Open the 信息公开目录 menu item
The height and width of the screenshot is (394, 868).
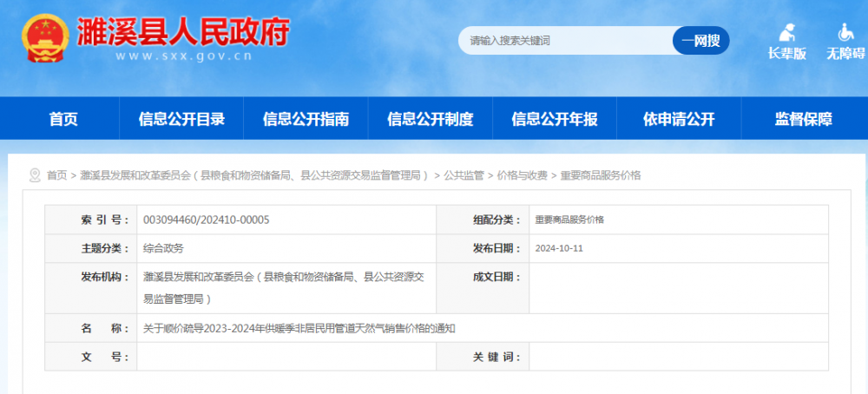point(181,118)
